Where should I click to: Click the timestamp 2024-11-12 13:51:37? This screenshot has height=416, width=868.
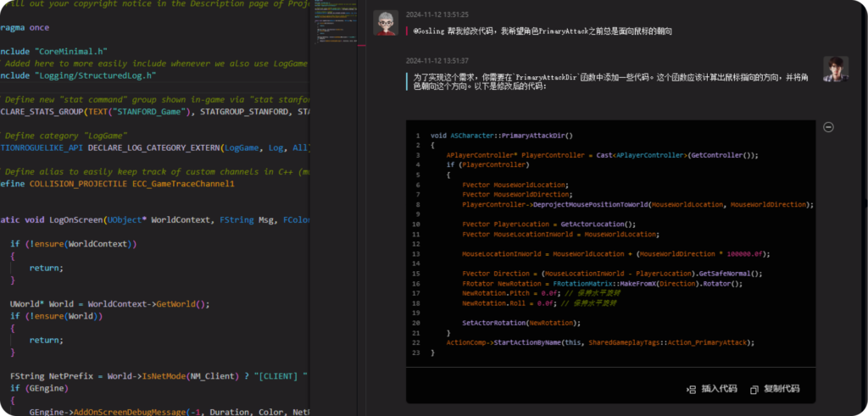[437, 61]
